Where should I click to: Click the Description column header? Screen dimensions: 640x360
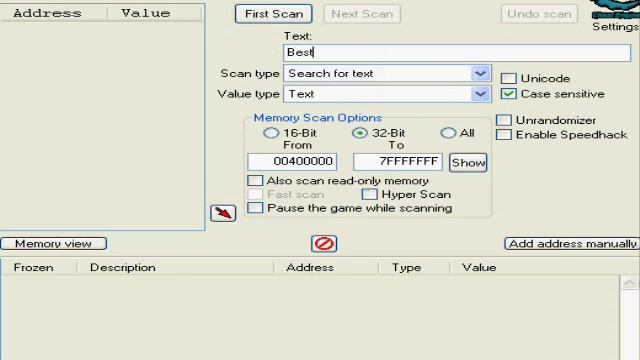[175, 267]
